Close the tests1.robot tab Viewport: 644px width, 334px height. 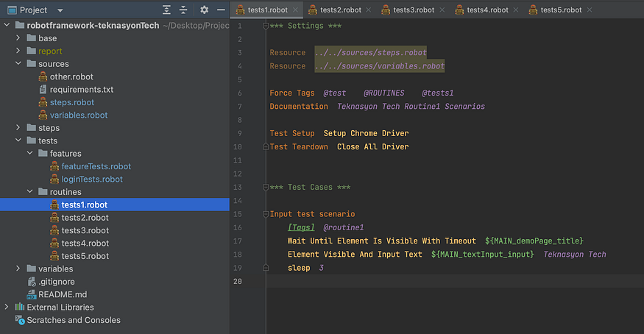click(x=295, y=10)
